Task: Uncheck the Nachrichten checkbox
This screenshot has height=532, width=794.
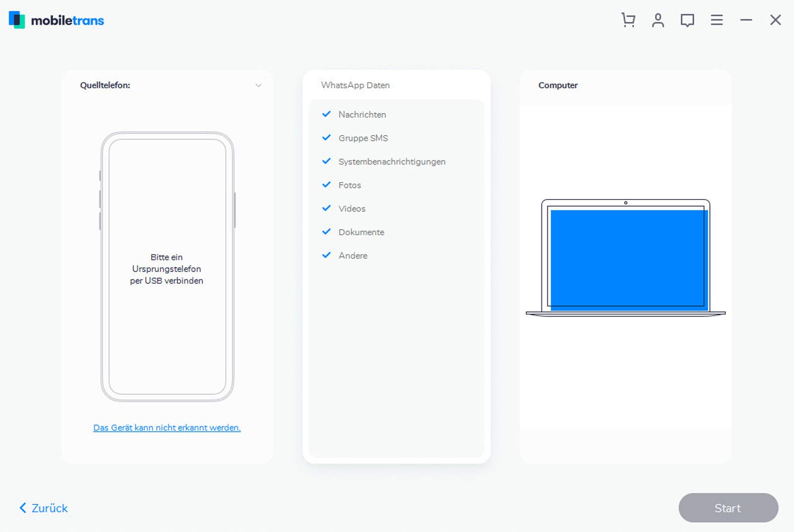Action: 327,114
